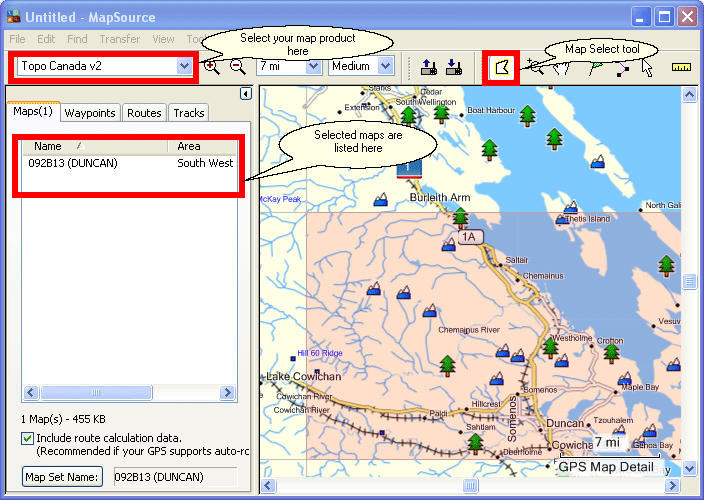Click the maps list horizontal scrollbar thumb

pyautogui.click(x=96, y=393)
